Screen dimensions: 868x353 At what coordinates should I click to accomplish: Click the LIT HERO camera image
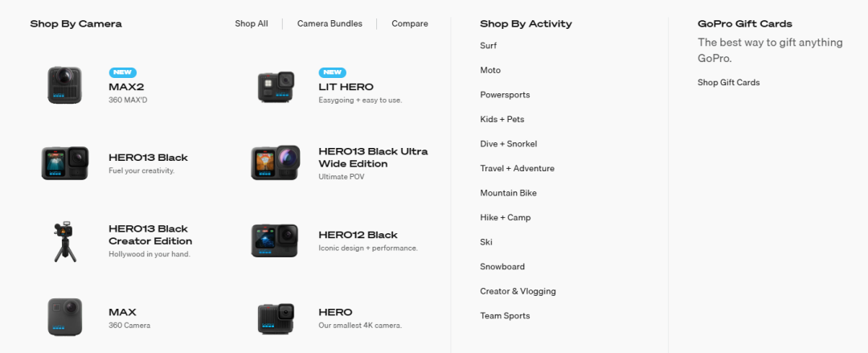point(276,87)
